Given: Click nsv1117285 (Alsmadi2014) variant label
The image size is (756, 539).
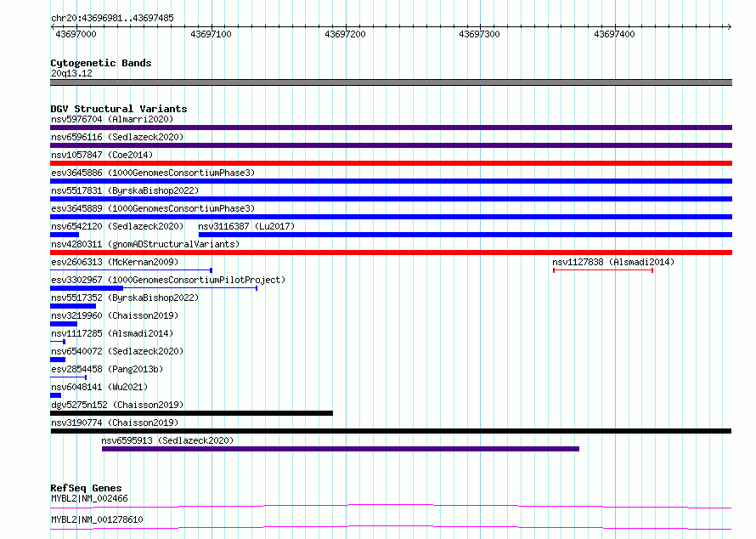Looking at the screenshot, I should point(112,333).
